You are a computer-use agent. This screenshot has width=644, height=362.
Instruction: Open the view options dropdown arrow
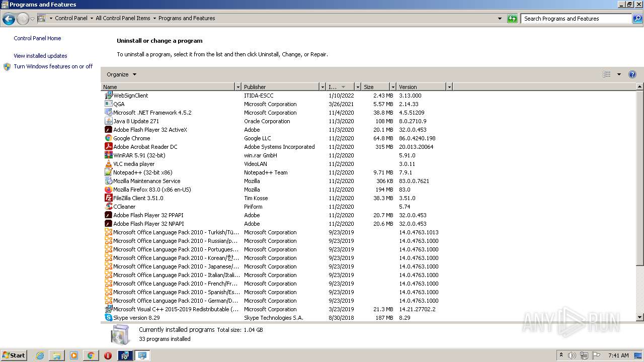619,74
